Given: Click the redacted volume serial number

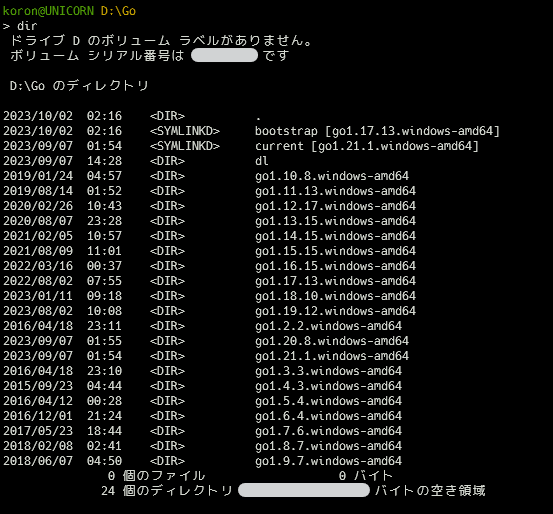Looking at the screenshot, I should (x=224, y=55).
